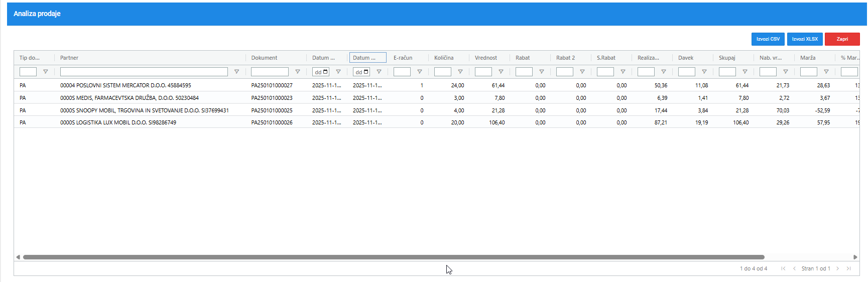
Task: Export data with Izvozi CSV button
Action: pos(768,39)
